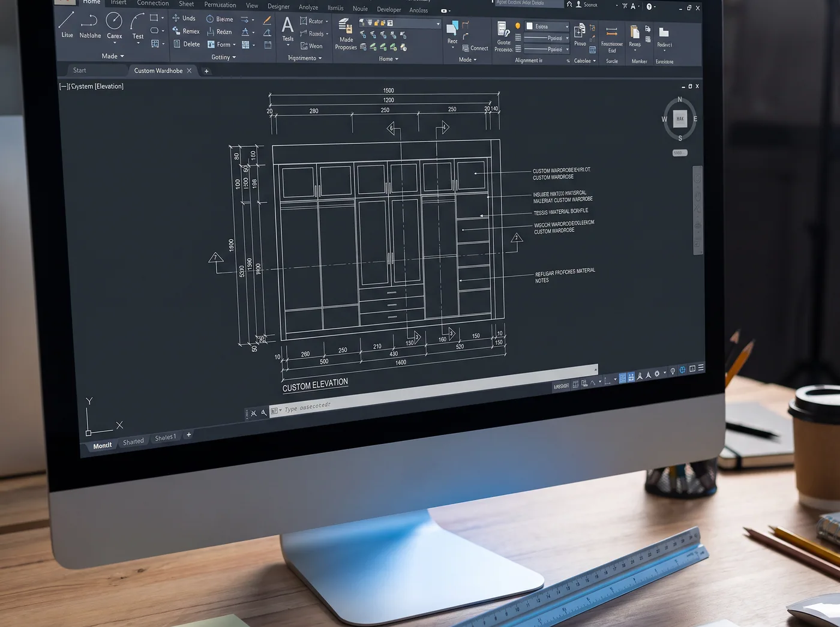This screenshot has width=840, height=627.
Task: Close the Custom Wardhobe document tab
Action: 190,71
